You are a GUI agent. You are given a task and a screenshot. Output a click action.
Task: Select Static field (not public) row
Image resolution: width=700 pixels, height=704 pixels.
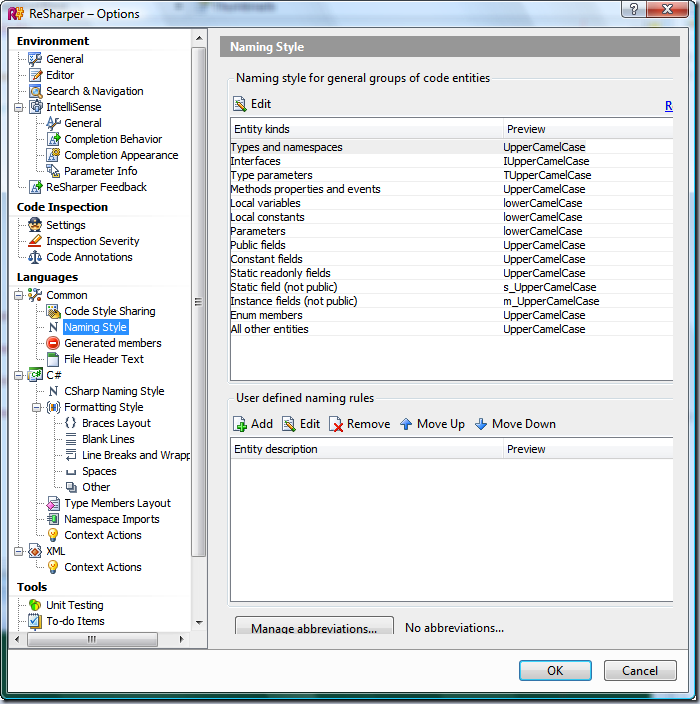tap(451, 287)
